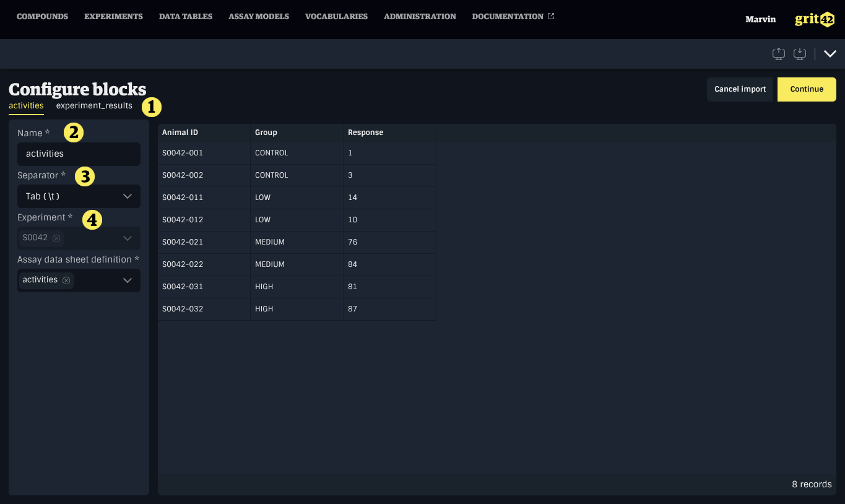Click the upload icon in the top toolbar
Screen dimensions: 845x504
click(779, 54)
